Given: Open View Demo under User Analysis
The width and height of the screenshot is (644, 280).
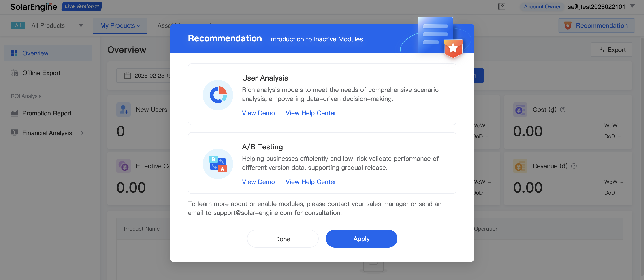Looking at the screenshot, I should [x=258, y=113].
